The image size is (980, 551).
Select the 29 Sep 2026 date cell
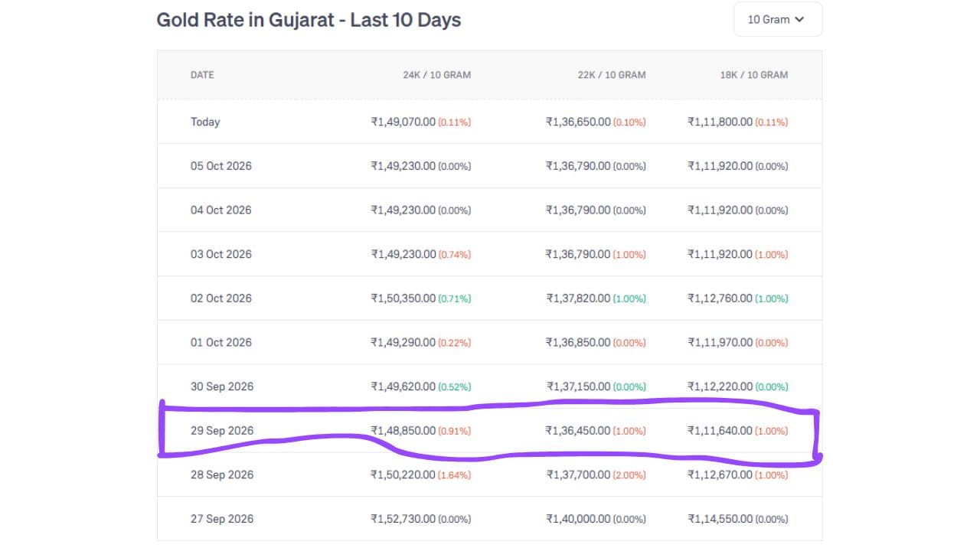[222, 431]
